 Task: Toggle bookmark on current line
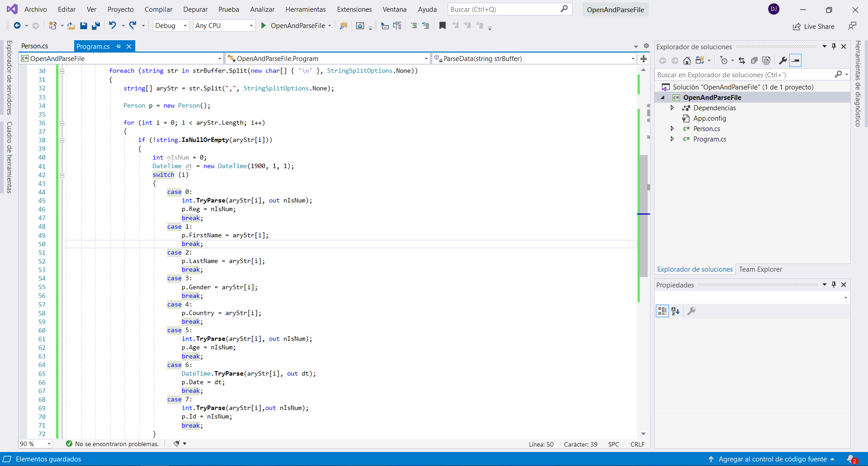[442, 26]
